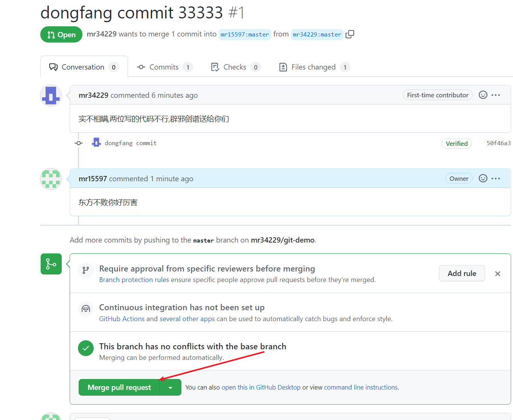513x420 pixels.
Task: Click the Merge pull request button
Action: (x=119, y=387)
